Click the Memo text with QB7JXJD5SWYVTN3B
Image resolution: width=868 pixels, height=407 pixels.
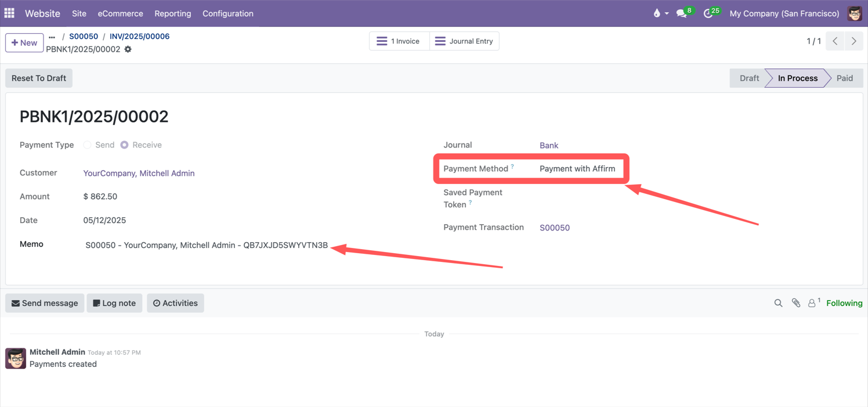(x=207, y=245)
